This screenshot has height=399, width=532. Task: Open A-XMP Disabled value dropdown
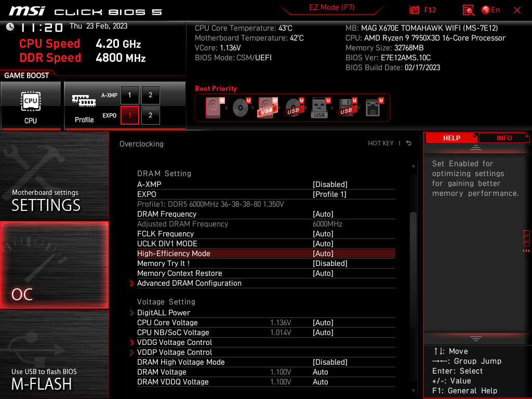(x=330, y=184)
